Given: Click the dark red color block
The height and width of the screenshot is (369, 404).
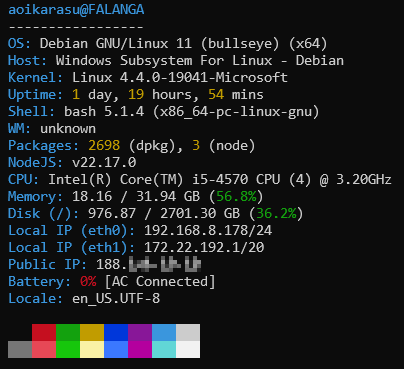Looking at the screenshot, I should (x=44, y=332).
